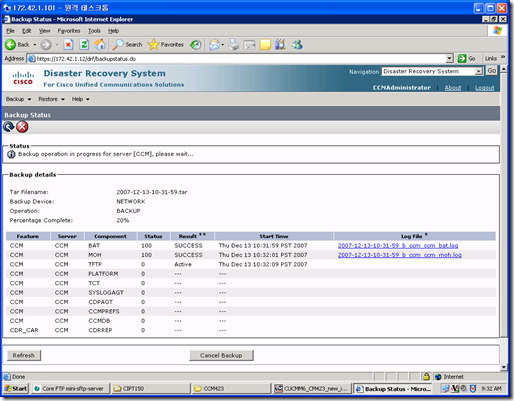Viewport: 514px width, 401px height.
Task: Open the Back button history dropdown arrow
Action: 34,44
